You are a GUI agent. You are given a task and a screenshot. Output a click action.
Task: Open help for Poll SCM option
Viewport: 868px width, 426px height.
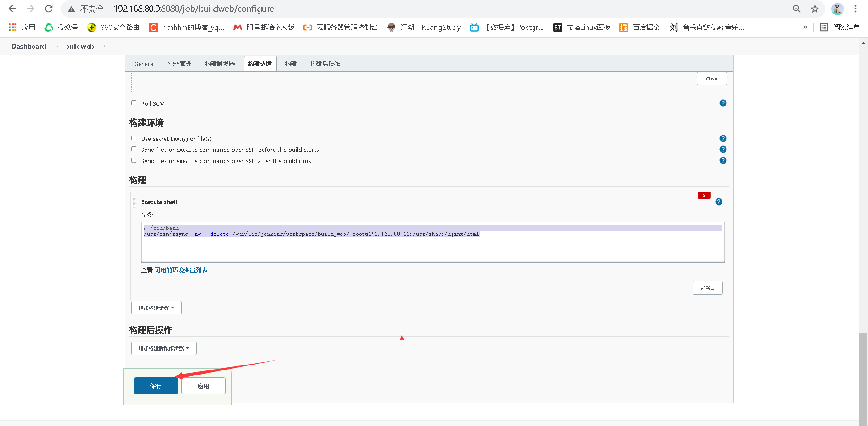pos(723,103)
